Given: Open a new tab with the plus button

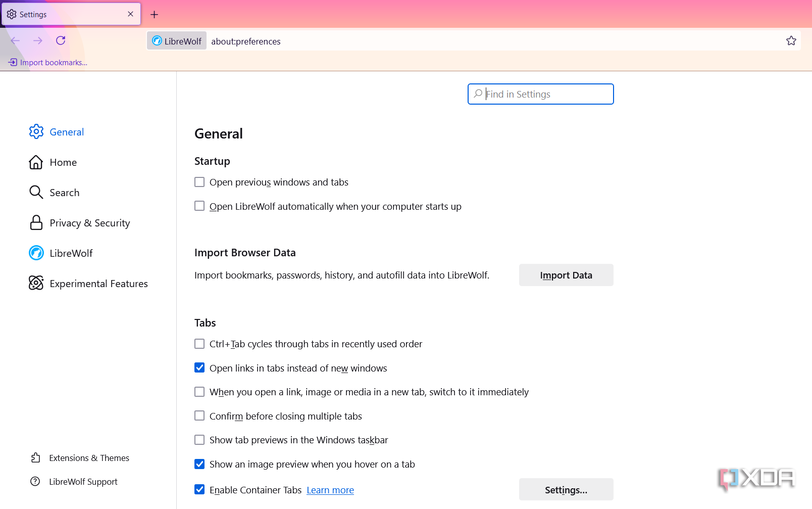Looking at the screenshot, I should coord(155,15).
